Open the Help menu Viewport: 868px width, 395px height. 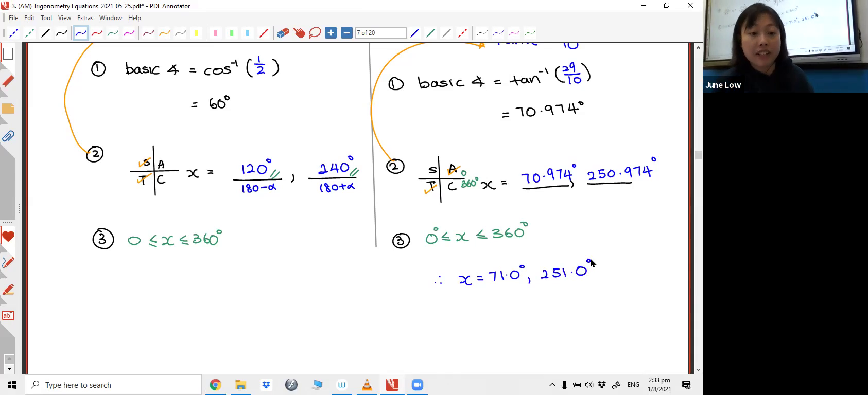(x=134, y=18)
